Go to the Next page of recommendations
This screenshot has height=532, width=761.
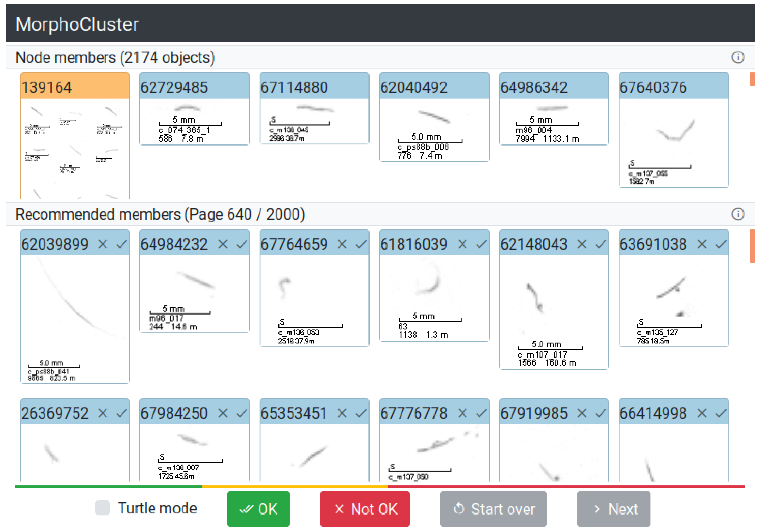[613, 509]
